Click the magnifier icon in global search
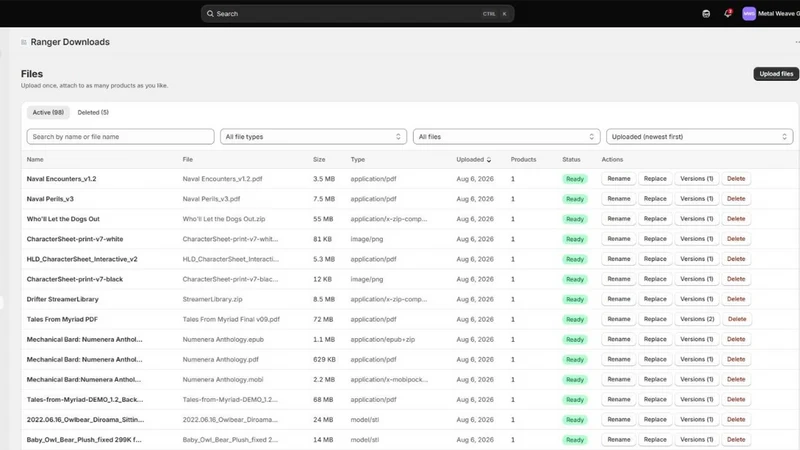The width and height of the screenshot is (800, 450). click(x=210, y=14)
